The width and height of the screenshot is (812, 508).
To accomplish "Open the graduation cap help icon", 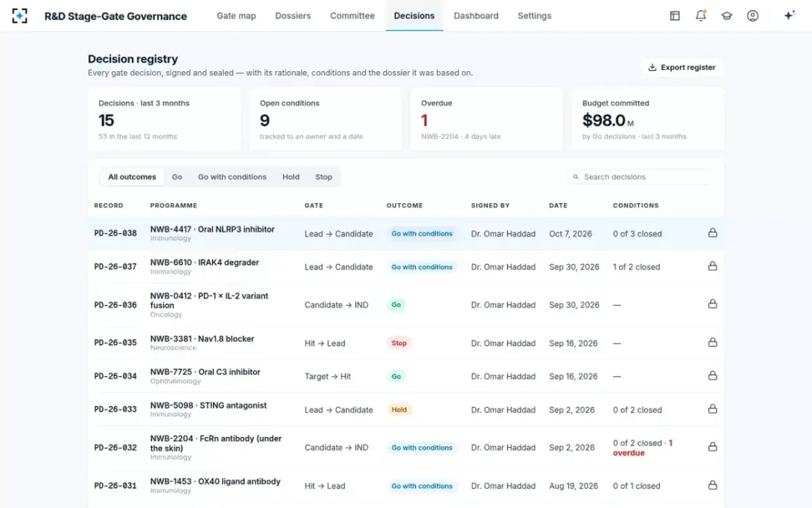I will coord(727,16).
